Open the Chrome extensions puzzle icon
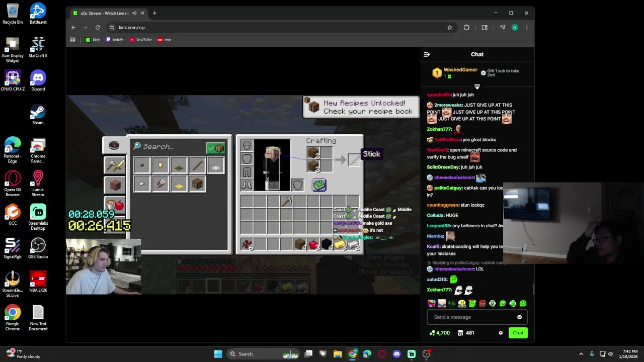Image resolution: width=644 pixels, height=362 pixels. pyautogui.click(x=466, y=28)
